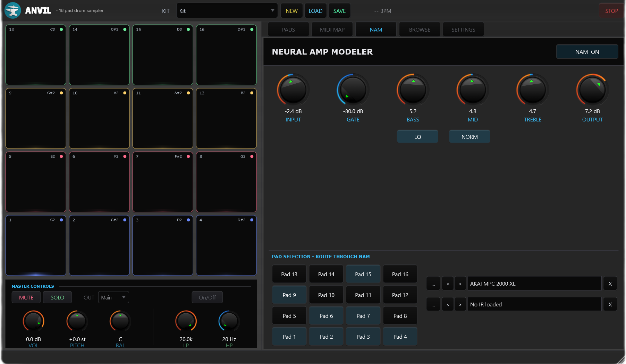
Task: Click the green indicator dot on pad 14
Action: [125, 29]
